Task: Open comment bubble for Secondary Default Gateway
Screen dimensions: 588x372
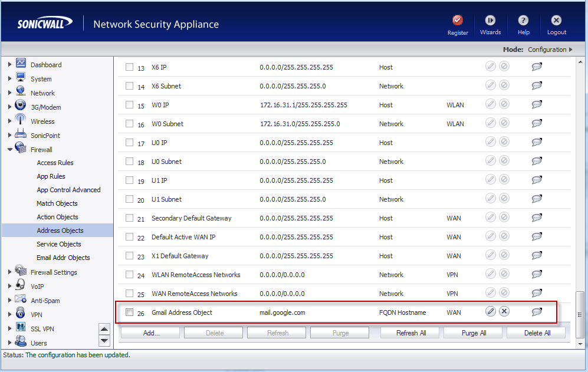Action: click(537, 218)
